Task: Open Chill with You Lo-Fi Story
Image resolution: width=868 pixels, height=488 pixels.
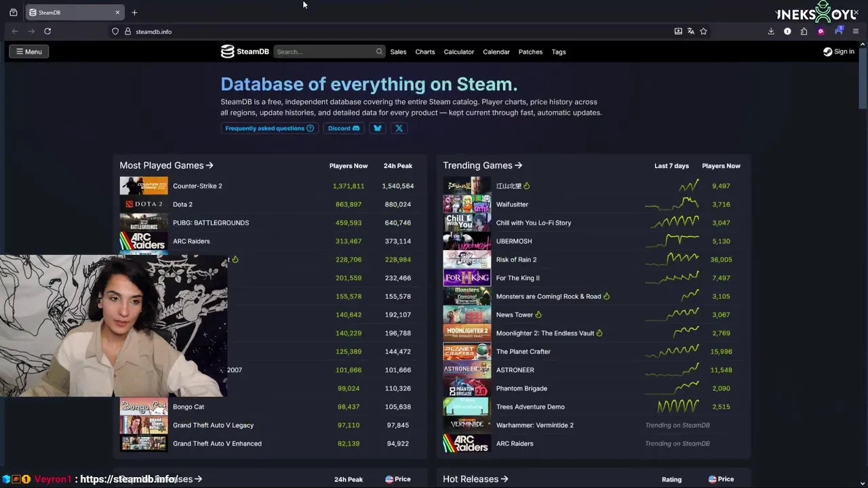Action: click(x=534, y=222)
